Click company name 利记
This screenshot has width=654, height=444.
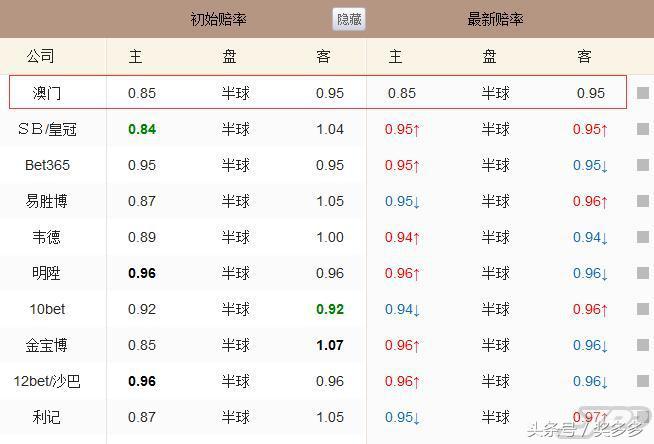[46, 417]
